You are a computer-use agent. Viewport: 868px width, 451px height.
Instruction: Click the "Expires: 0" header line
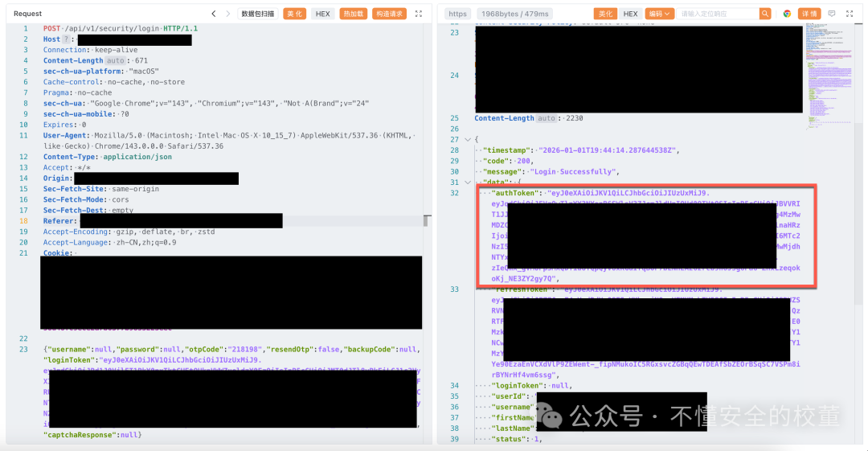pyautogui.click(x=65, y=125)
